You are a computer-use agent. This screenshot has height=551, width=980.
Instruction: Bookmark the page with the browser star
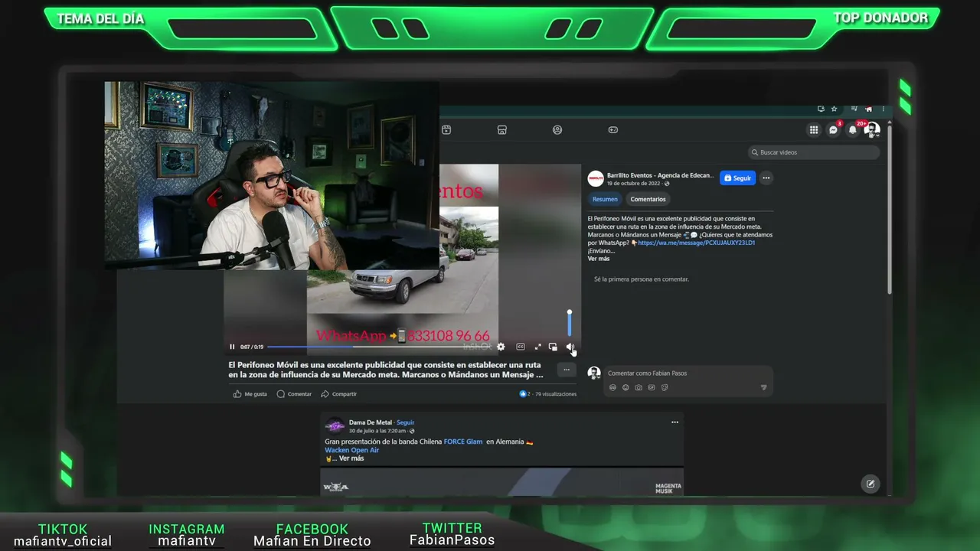835,109
